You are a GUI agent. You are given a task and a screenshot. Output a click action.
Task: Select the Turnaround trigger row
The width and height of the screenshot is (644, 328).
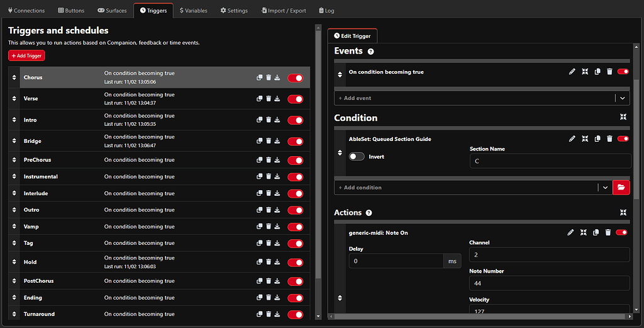pos(159,314)
